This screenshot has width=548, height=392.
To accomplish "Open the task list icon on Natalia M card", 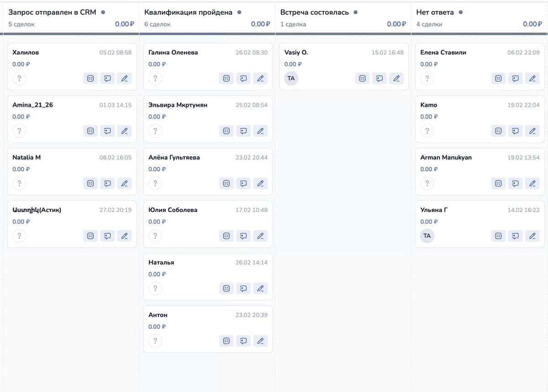I will pyautogui.click(x=90, y=184).
